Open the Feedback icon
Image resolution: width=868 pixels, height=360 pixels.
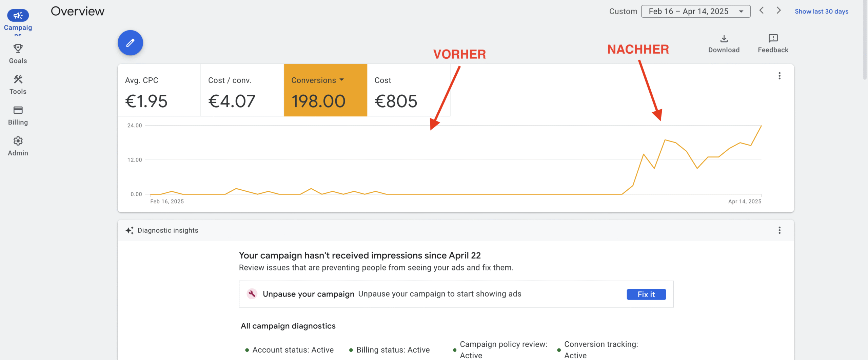point(773,39)
